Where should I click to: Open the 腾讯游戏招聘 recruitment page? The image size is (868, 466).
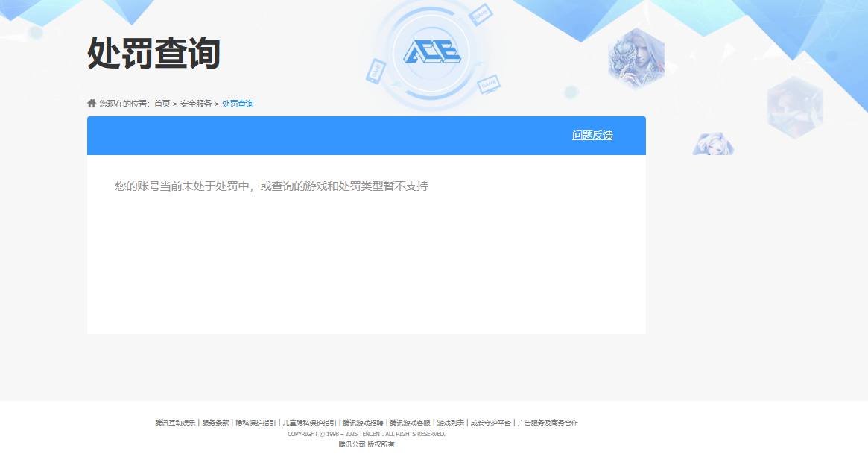(x=364, y=422)
